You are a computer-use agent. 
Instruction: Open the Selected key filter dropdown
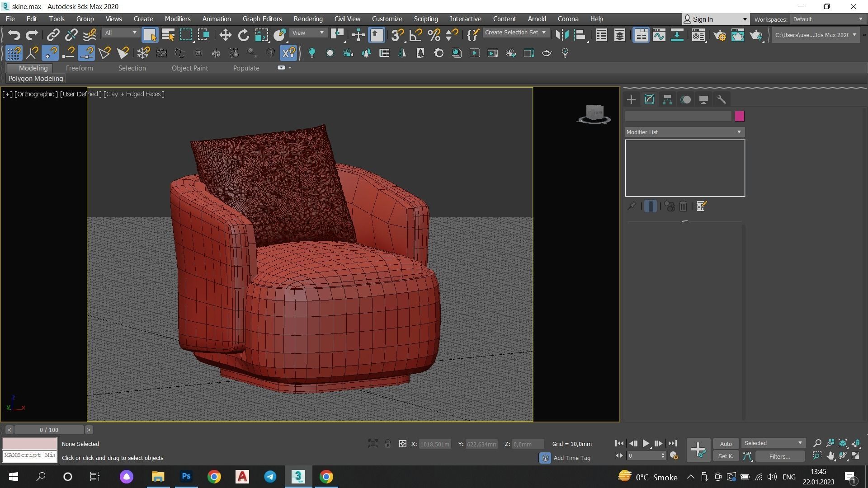click(x=773, y=443)
